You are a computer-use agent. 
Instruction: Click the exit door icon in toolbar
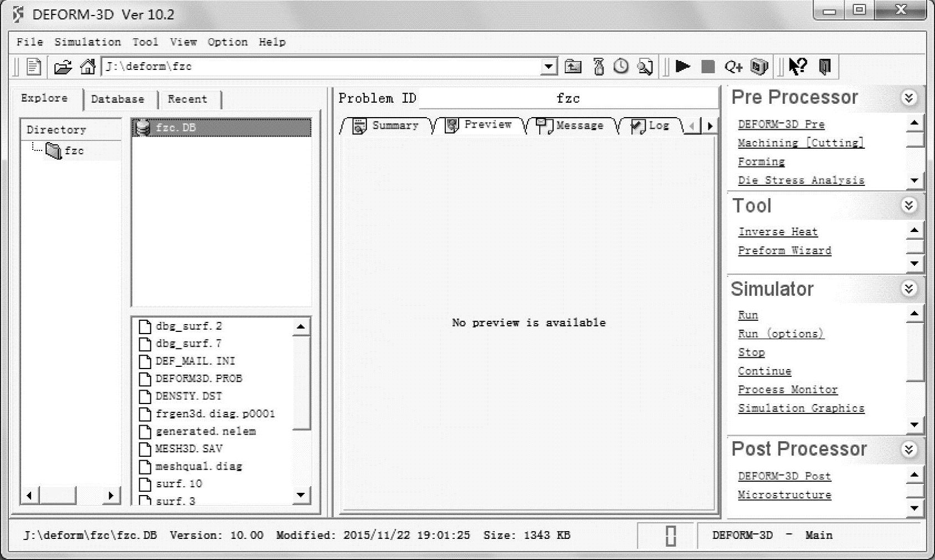point(825,67)
